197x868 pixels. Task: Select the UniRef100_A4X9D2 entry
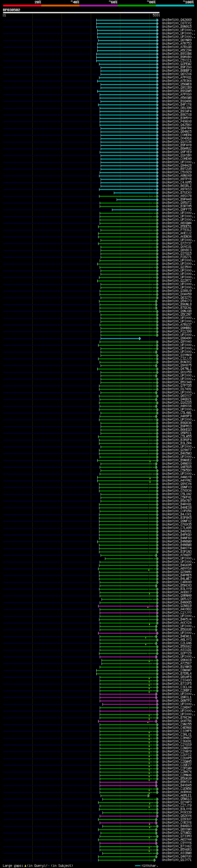pos(177,609)
